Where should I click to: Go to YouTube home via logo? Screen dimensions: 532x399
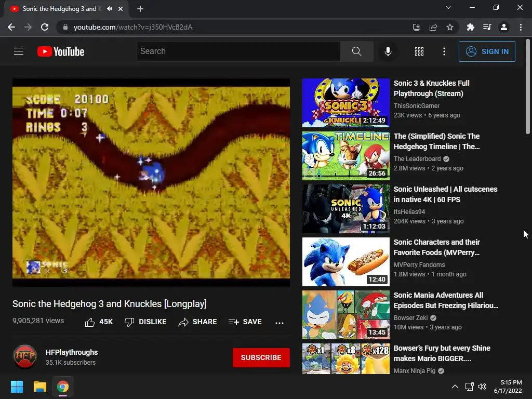point(61,51)
